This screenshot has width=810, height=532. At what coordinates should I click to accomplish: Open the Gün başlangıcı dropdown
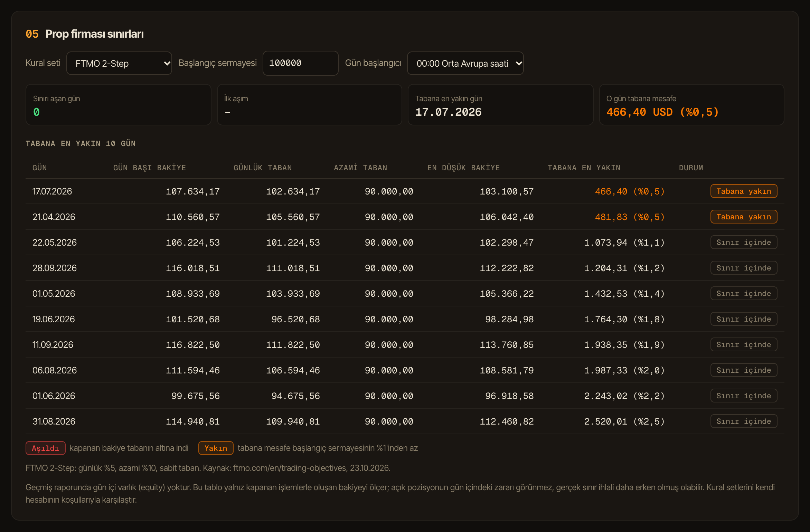coord(465,63)
